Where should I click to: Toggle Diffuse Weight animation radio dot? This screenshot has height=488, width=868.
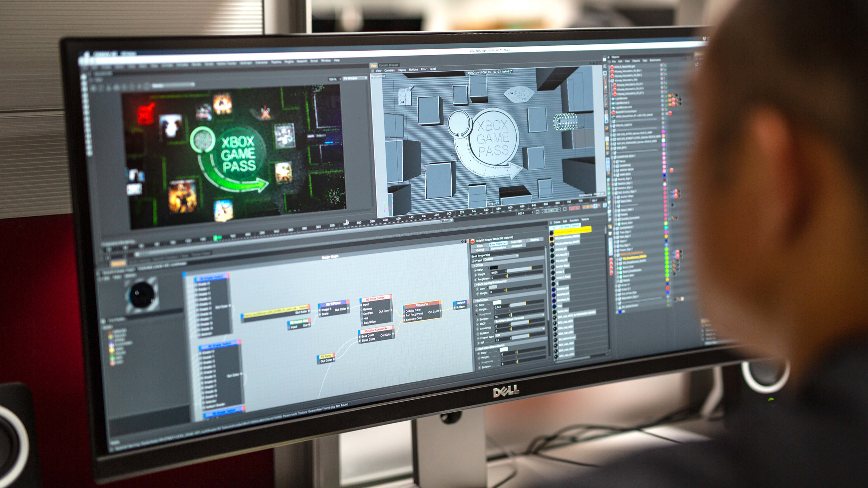click(x=475, y=275)
